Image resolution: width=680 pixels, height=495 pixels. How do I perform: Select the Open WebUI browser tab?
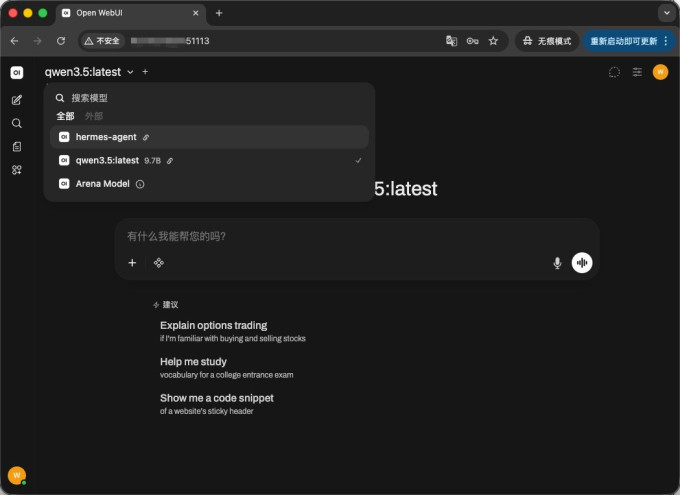coord(130,13)
